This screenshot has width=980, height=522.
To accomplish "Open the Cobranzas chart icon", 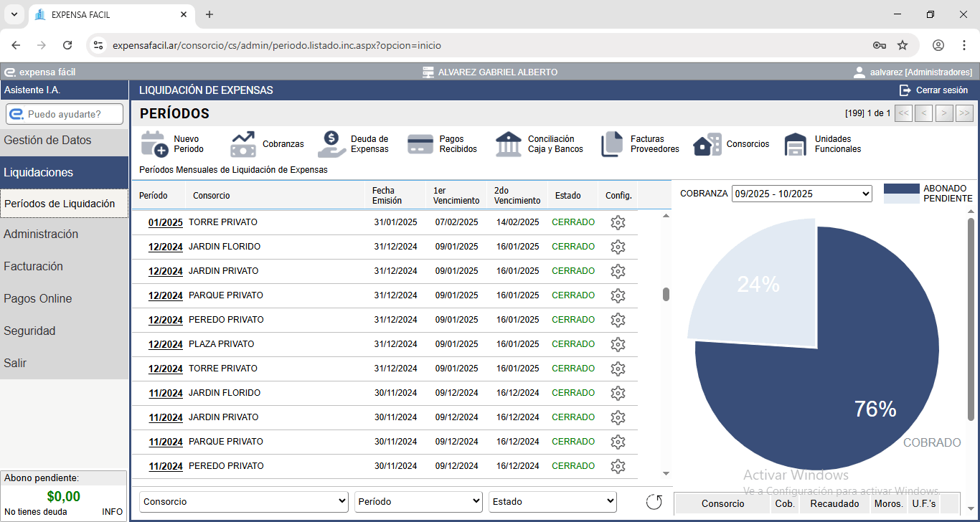I will [x=243, y=144].
